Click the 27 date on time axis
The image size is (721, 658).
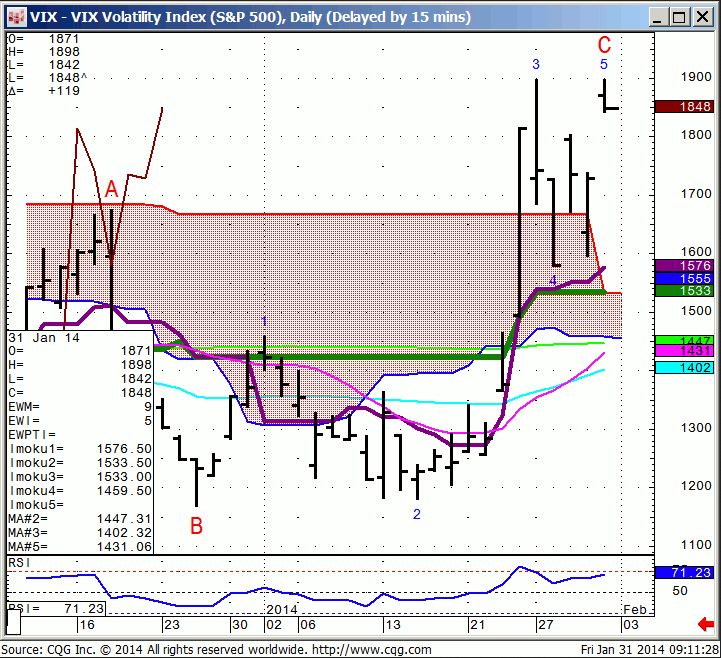[x=545, y=625]
